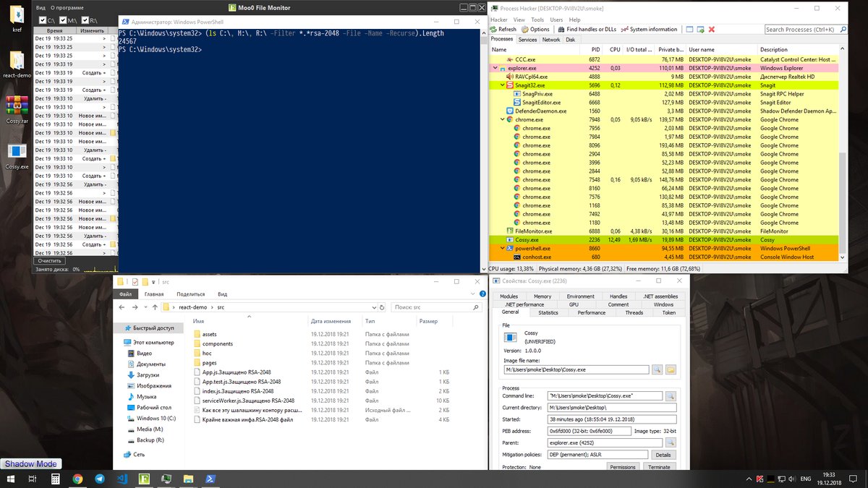
Task: Open Media (M:) drive in sidebar
Action: [148, 429]
